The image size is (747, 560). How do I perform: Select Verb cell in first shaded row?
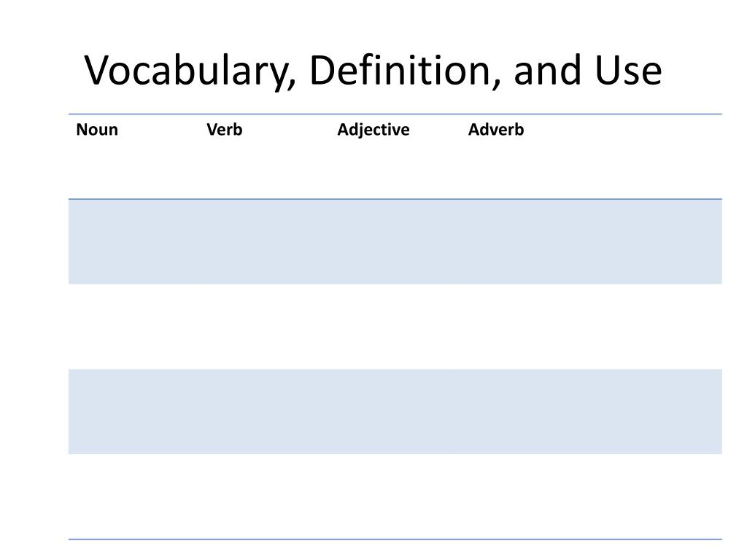(264, 241)
